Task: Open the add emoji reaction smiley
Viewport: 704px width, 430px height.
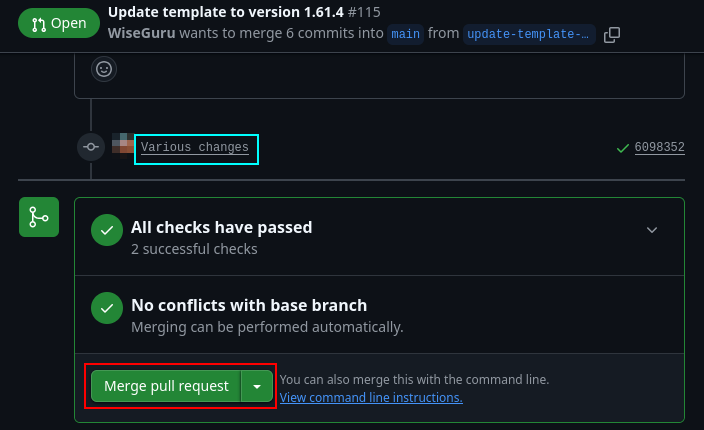Action: [104, 69]
